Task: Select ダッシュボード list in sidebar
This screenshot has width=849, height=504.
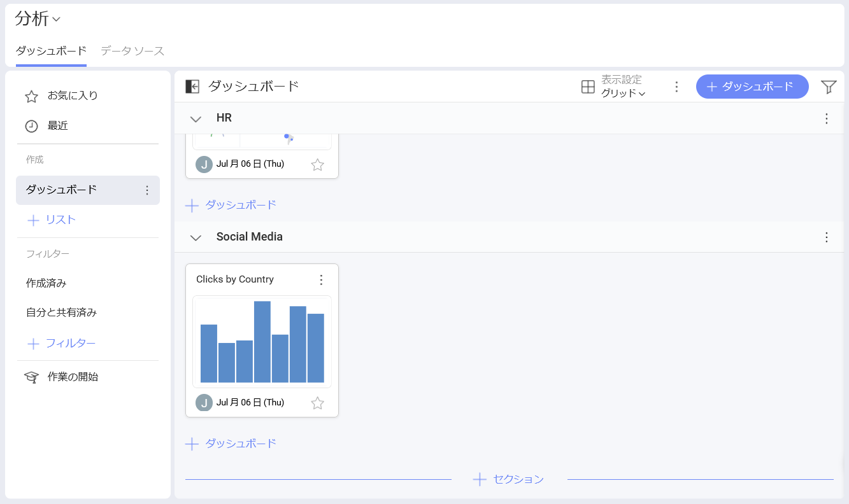Action: pos(88,190)
